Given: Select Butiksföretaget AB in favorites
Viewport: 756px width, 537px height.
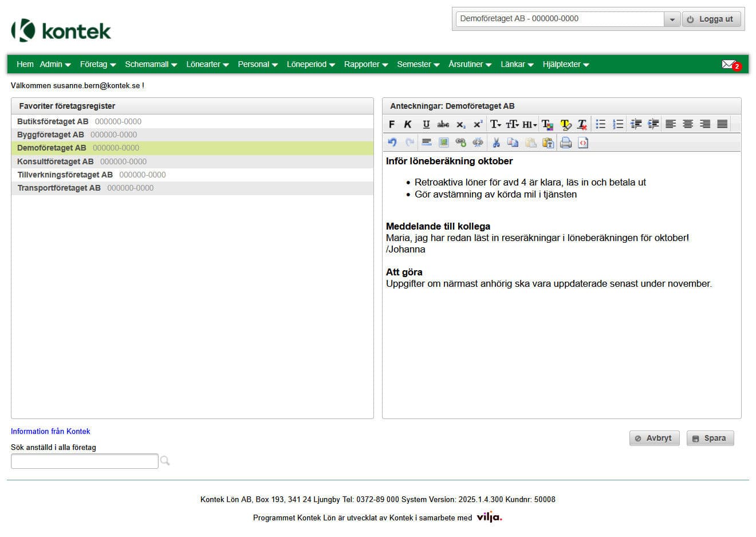Looking at the screenshot, I should coord(192,121).
